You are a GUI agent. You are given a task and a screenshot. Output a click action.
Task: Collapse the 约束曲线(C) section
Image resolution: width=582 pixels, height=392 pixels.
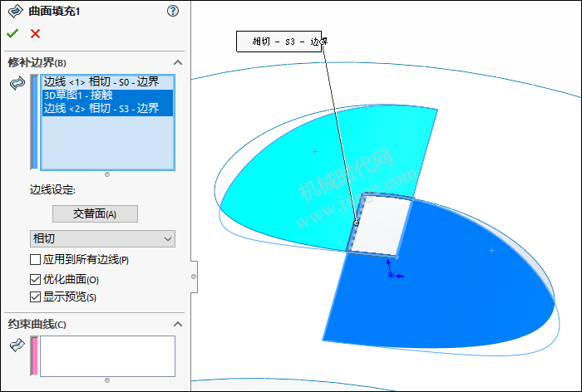(178, 324)
